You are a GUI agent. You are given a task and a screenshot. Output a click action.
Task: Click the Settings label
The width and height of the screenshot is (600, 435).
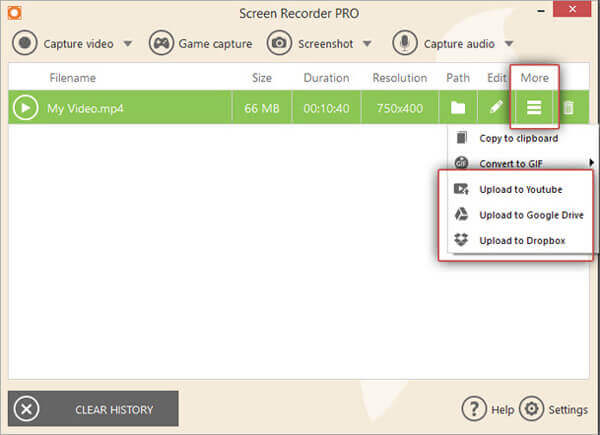pos(568,410)
